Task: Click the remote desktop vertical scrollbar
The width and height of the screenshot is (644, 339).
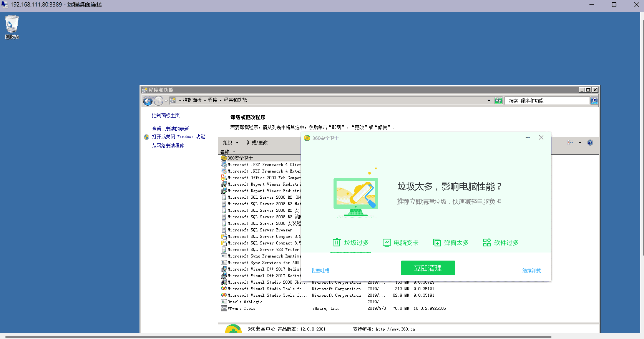Action: click(642, 138)
